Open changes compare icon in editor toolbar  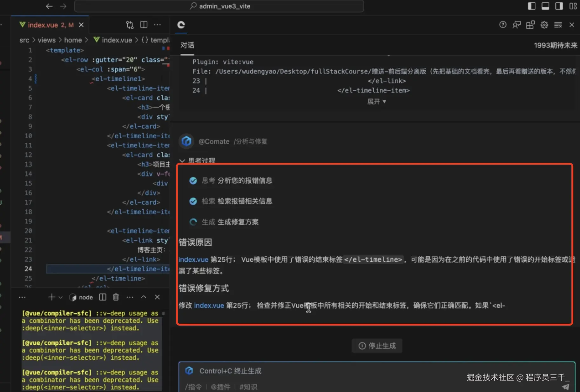(x=130, y=25)
